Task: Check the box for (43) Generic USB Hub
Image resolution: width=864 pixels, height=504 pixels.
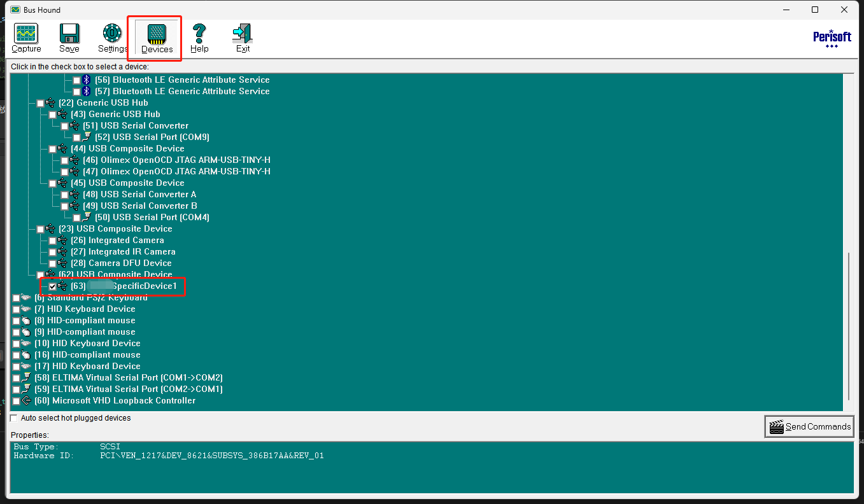Action: [x=52, y=115]
